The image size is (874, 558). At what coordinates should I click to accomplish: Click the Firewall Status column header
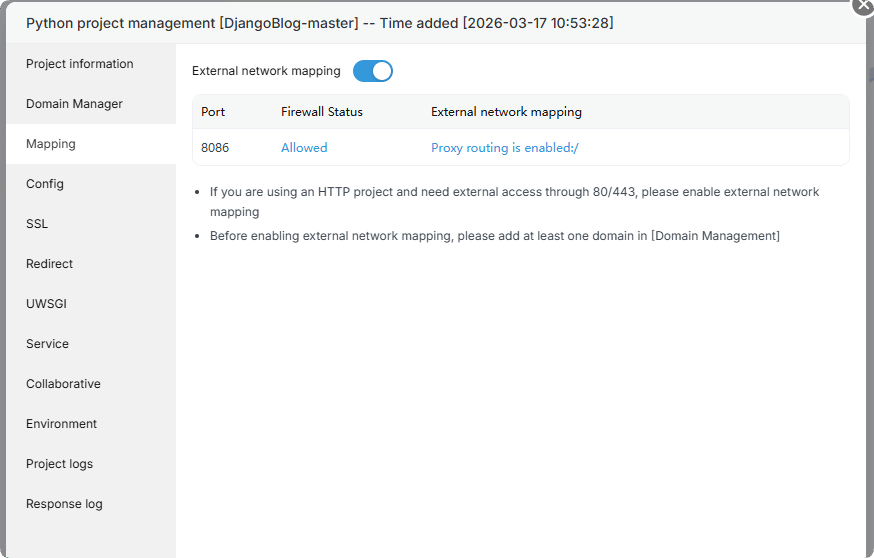(x=322, y=112)
